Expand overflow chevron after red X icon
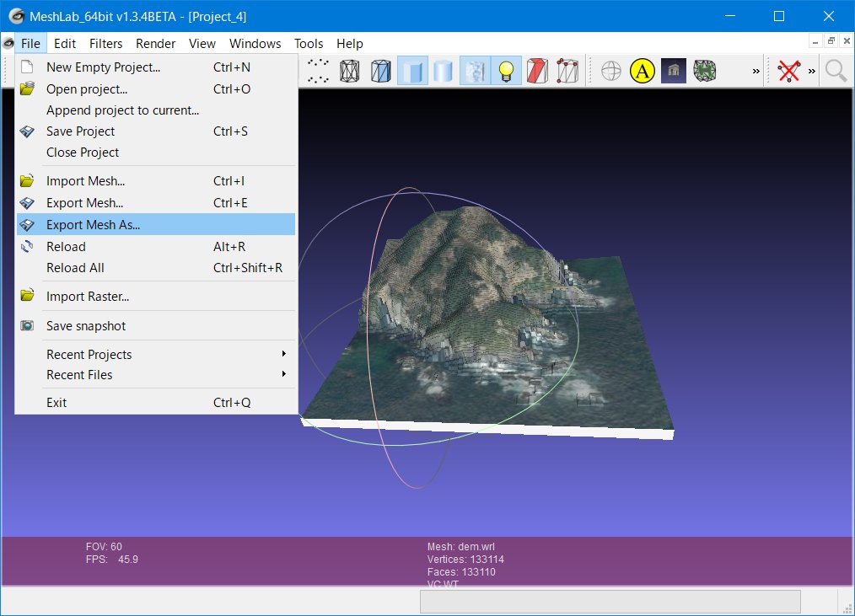Viewport: 855px width, 616px height. [x=812, y=72]
